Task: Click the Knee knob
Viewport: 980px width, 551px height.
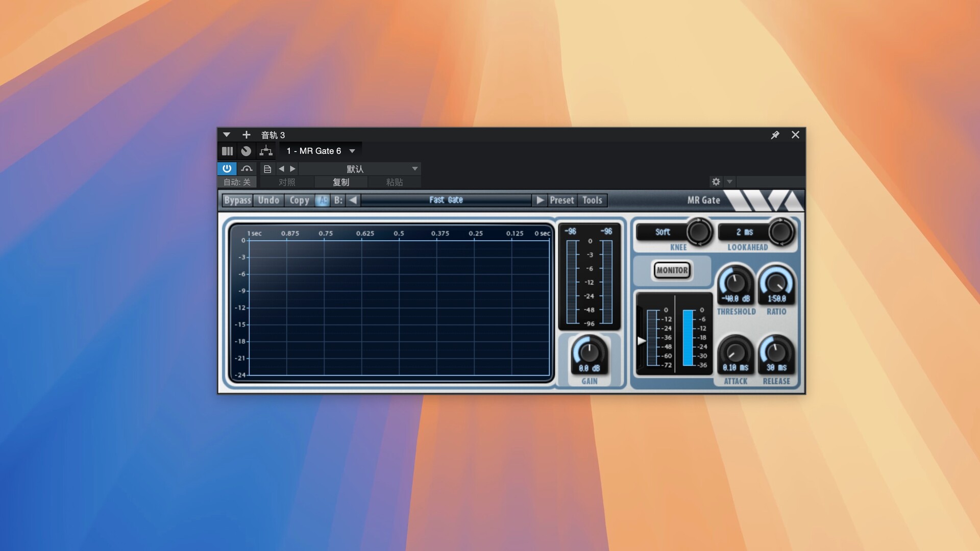Action: pos(699,232)
